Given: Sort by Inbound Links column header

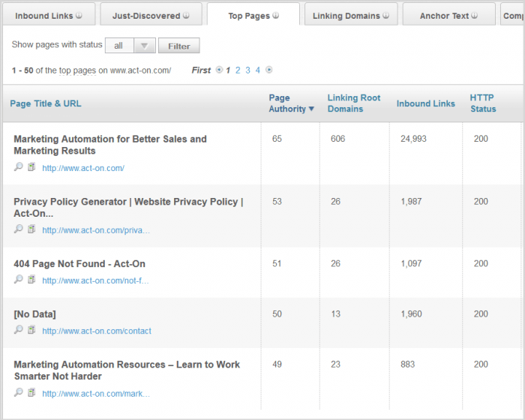Looking at the screenshot, I should coord(425,103).
